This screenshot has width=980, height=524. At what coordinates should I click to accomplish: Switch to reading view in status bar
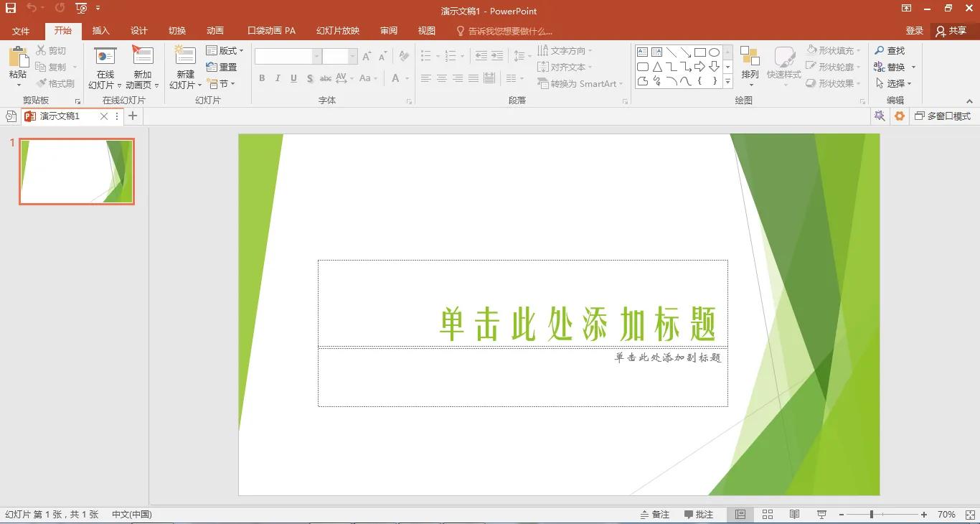[794, 515]
